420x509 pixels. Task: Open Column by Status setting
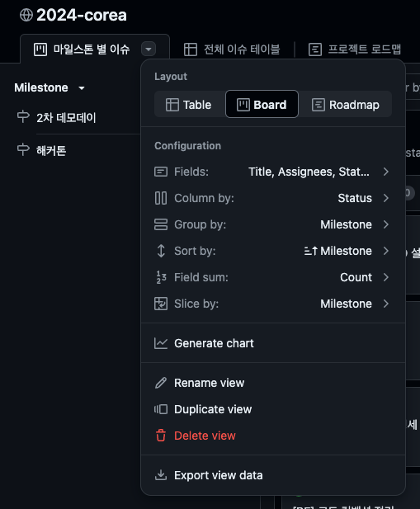(x=272, y=198)
